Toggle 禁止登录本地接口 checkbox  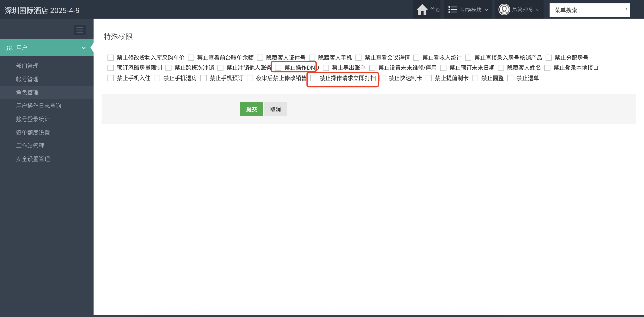pyautogui.click(x=547, y=68)
